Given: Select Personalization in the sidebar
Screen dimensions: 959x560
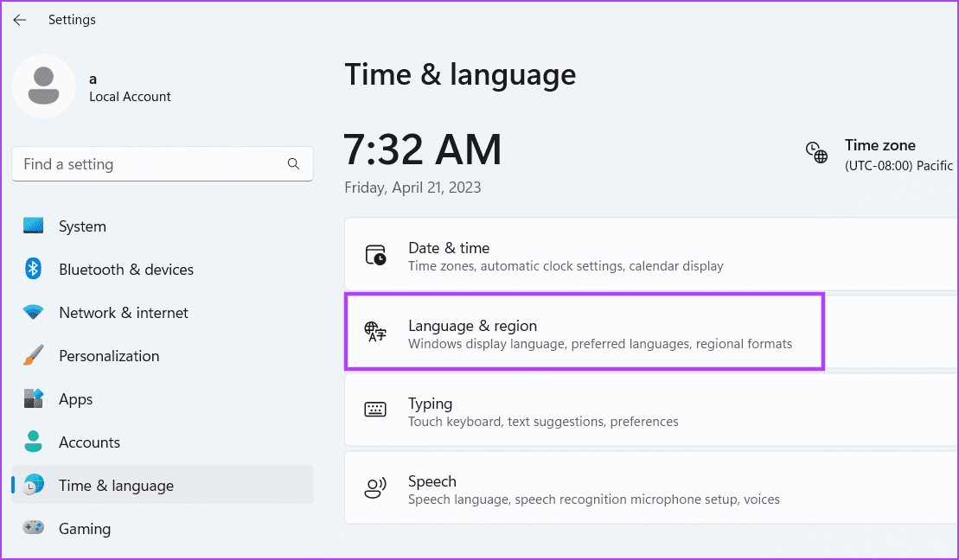Looking at the screenshot, I should (162, 356).
